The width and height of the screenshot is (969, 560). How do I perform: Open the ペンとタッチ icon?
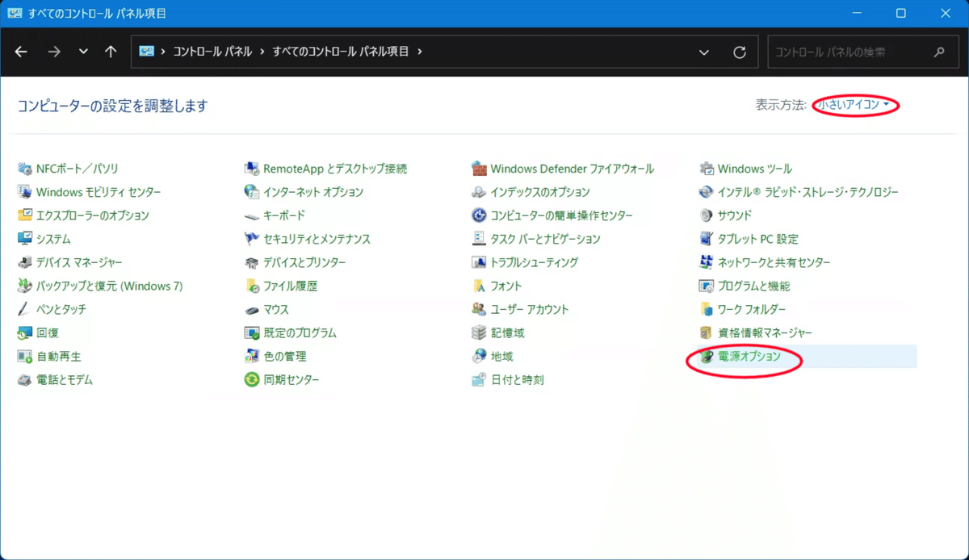(x=24, y=309)
